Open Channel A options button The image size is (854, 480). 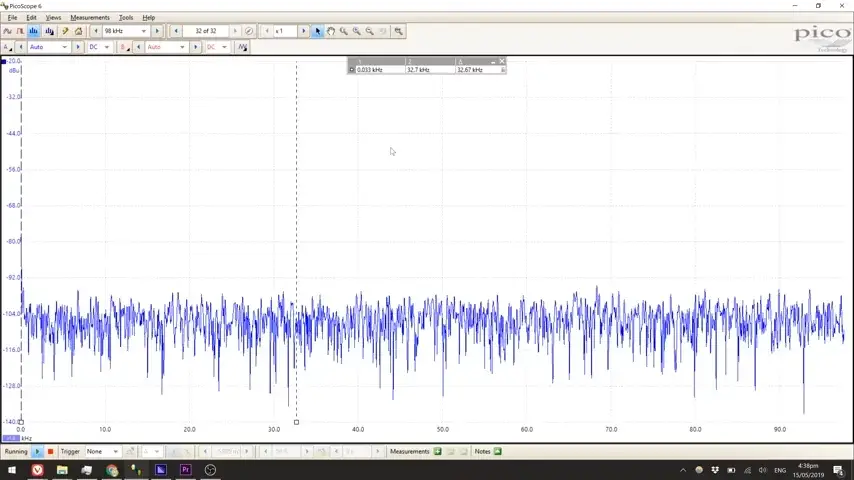pos(8,47)
